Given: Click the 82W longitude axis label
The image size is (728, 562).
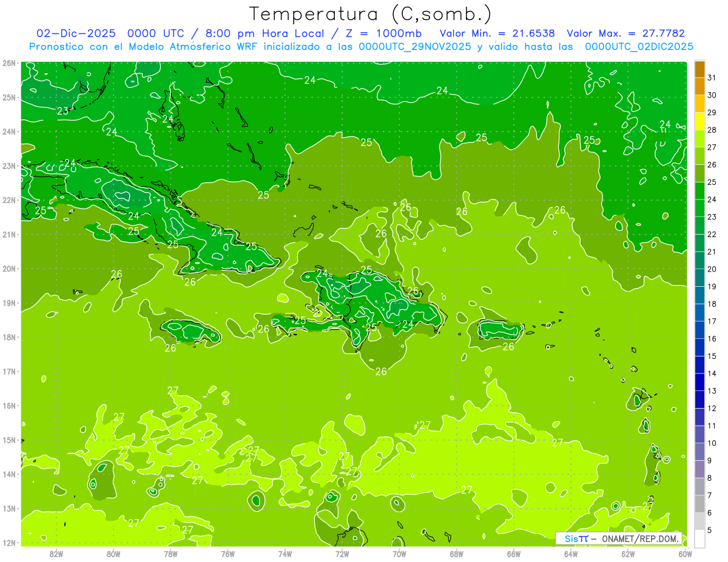Looking at the screenshot, I should coord(56,553).
